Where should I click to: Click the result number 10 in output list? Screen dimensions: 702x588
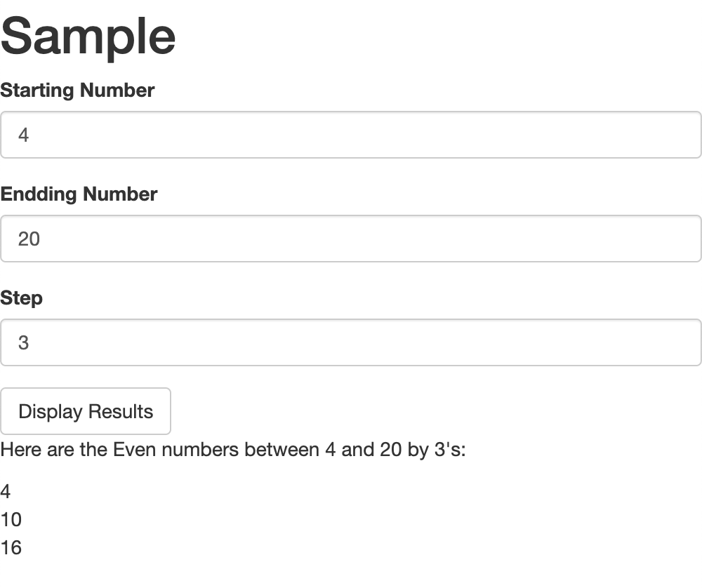pyautogui.click(x=11, y=519)
